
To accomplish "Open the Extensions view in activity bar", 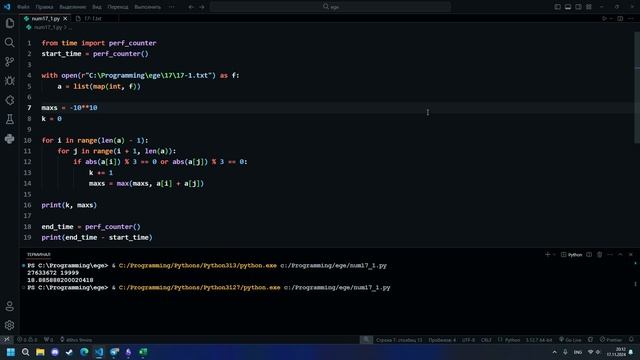I will (x=10, y=100).
